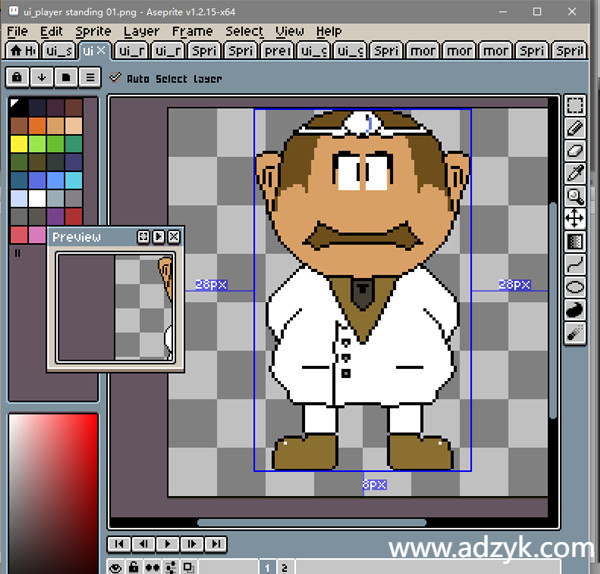Choose the Rectangular Marquee selection tool

click(x=575, y=105)
